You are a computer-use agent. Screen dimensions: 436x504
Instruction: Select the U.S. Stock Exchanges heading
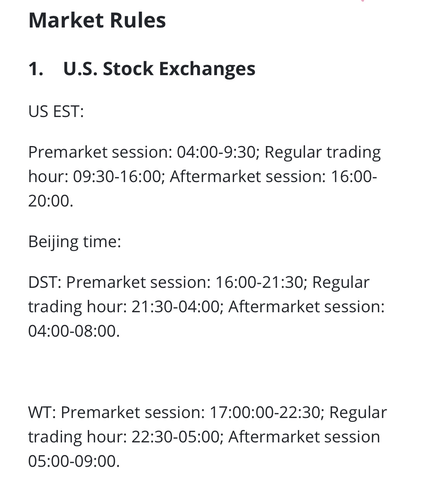coord(159,69)
